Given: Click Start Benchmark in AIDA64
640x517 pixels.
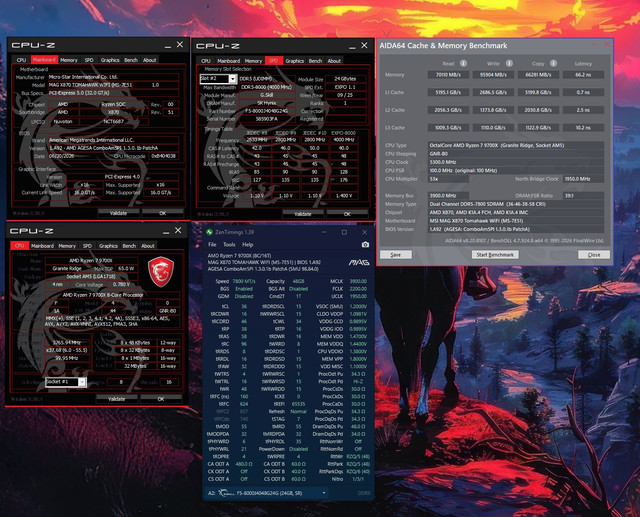Looking at the screenshot, I should (x=495, y=255).
